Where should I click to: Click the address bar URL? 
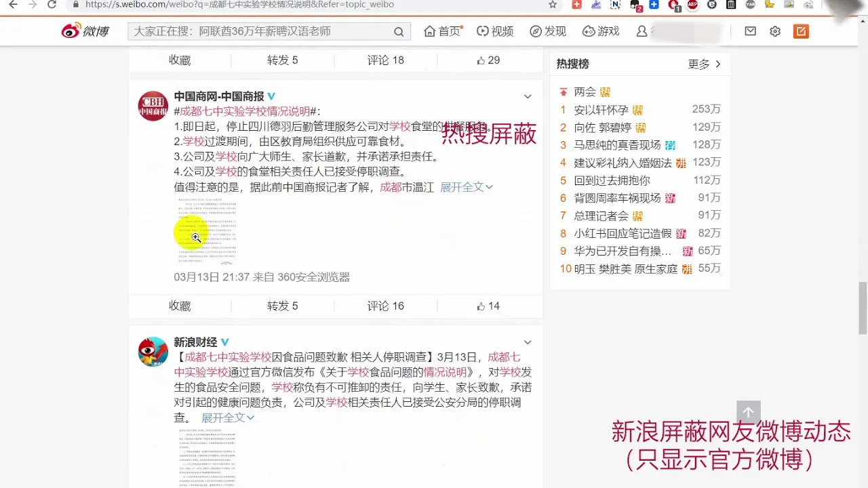tap(239, 5)
